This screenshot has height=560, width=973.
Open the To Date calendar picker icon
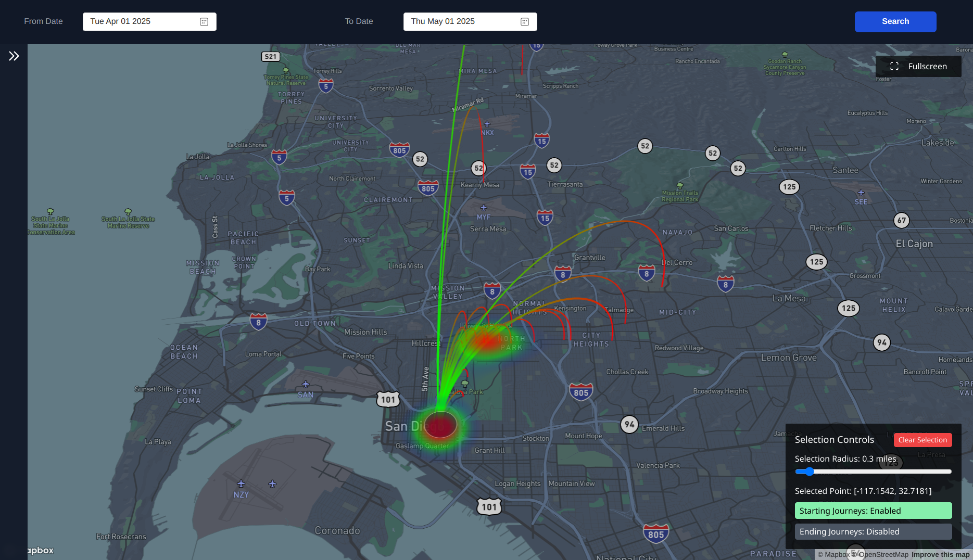coord(525,22)
